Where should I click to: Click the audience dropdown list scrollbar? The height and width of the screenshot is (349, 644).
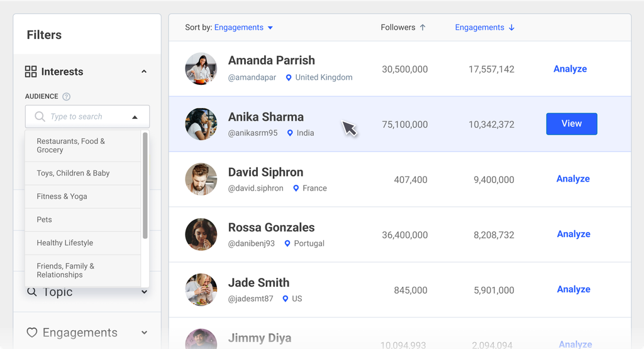coord(145,186)
